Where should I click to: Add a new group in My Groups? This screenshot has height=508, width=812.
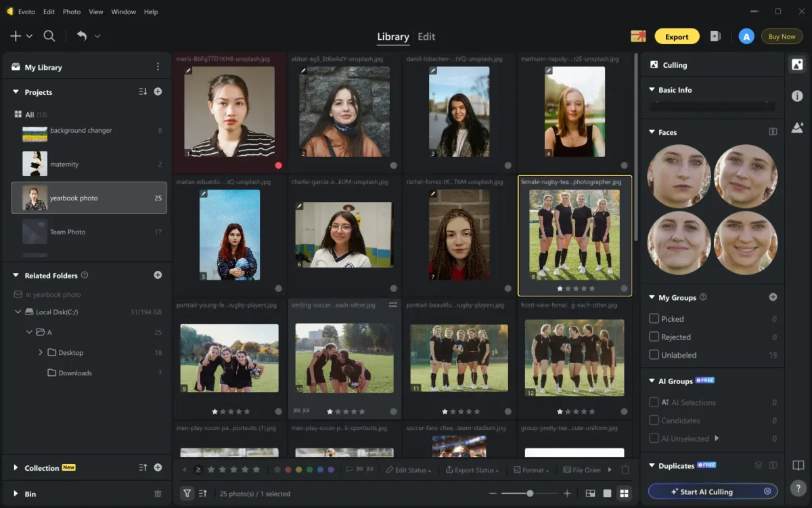click(773, 297)
